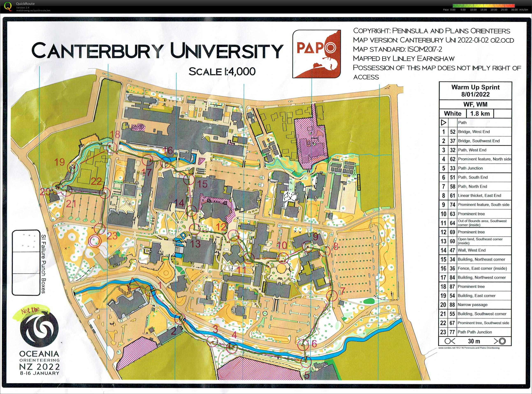Viewport: 532px width, 394px height.
Task: Click the 'Path, South End' row
Action: point(475,177)
